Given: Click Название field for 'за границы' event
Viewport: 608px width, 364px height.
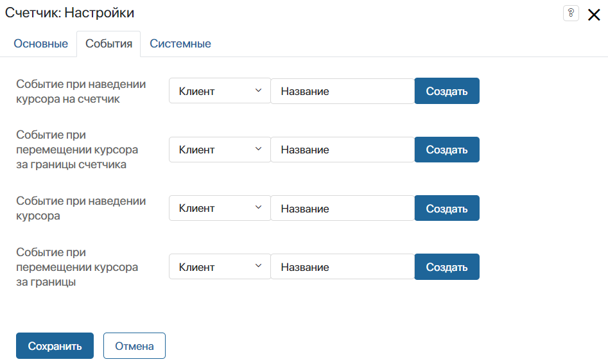Looking at the screenshot, I should click(342, 266).
